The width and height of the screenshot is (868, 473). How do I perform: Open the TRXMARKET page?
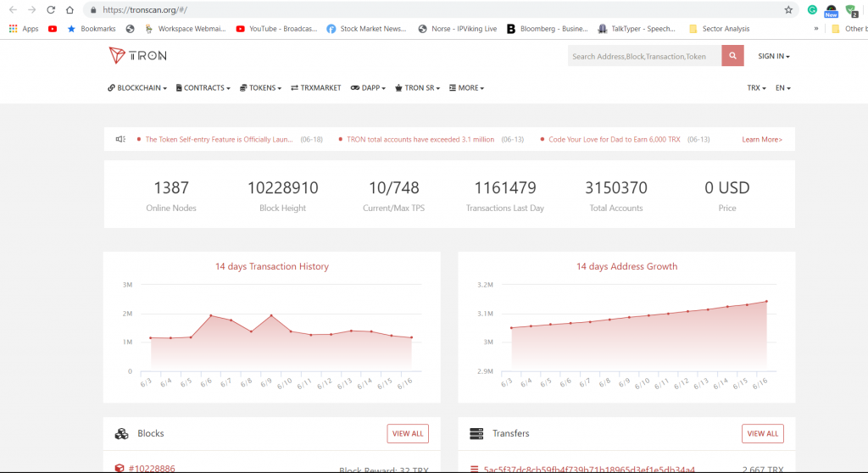(x=316, y=88)
